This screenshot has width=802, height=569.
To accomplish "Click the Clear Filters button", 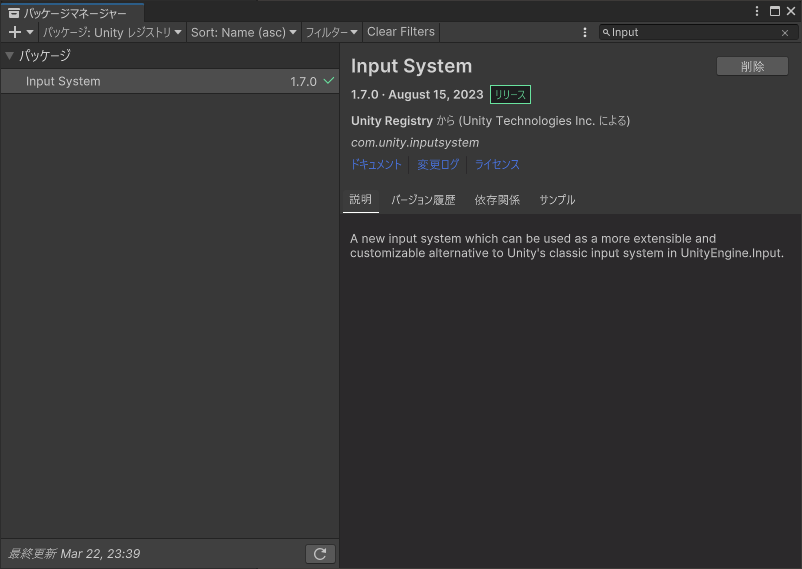I will click(401, 32).
